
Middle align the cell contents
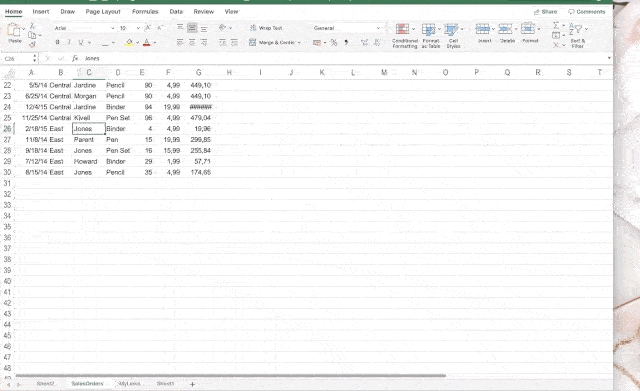[192, 27]
